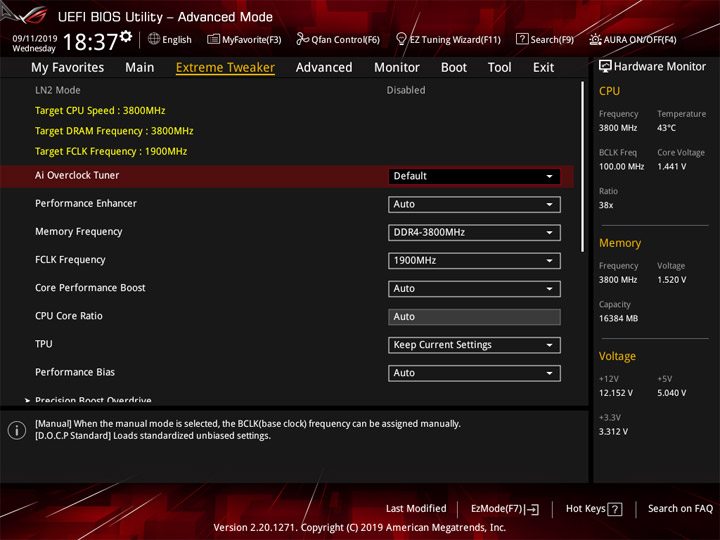Click CPU Temperature 43°C value
The image size is (720, 540).
click(x=666, y=128)
